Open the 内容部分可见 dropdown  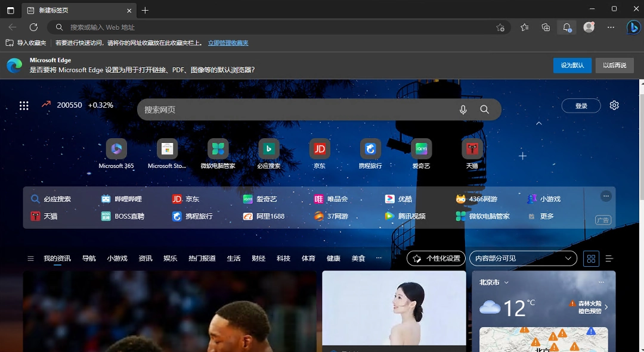coord(524,258)
